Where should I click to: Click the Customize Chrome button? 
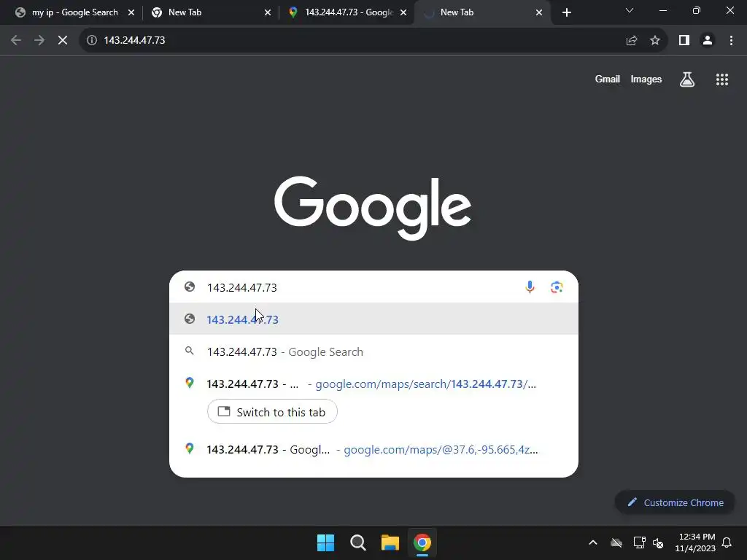coord(675,502)
